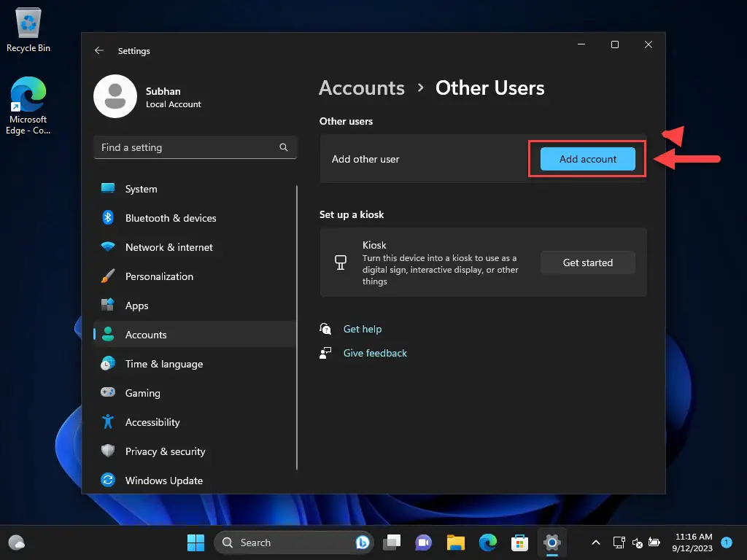Viewport: 747px width, 560px height.
Task: Open Bluetooth & devices category
Action: click(196, 218)
